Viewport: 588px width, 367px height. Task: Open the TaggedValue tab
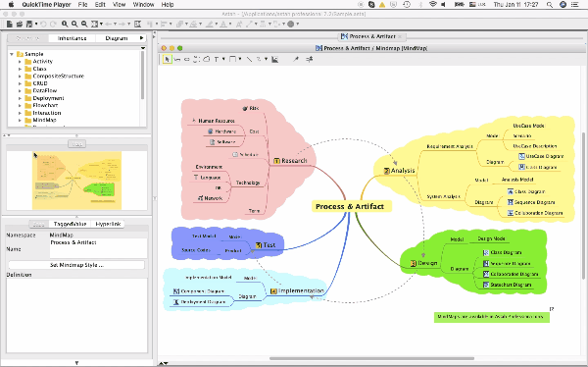[71, 224]
